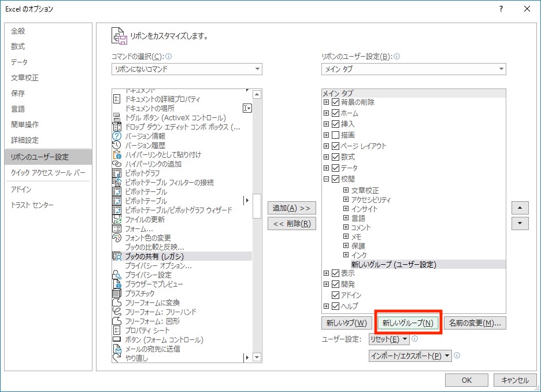This screenshot has height=392, width=541.
Task: Open the 保存 options category
Action: click(49, 94)
